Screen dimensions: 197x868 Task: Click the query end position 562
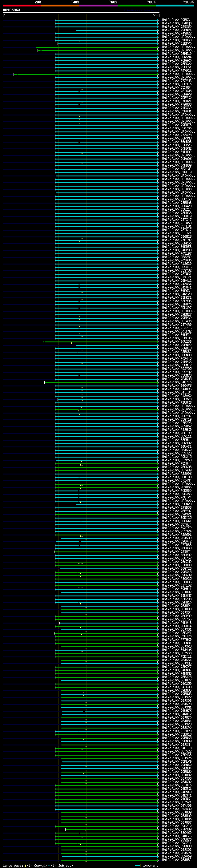point(155,15)
